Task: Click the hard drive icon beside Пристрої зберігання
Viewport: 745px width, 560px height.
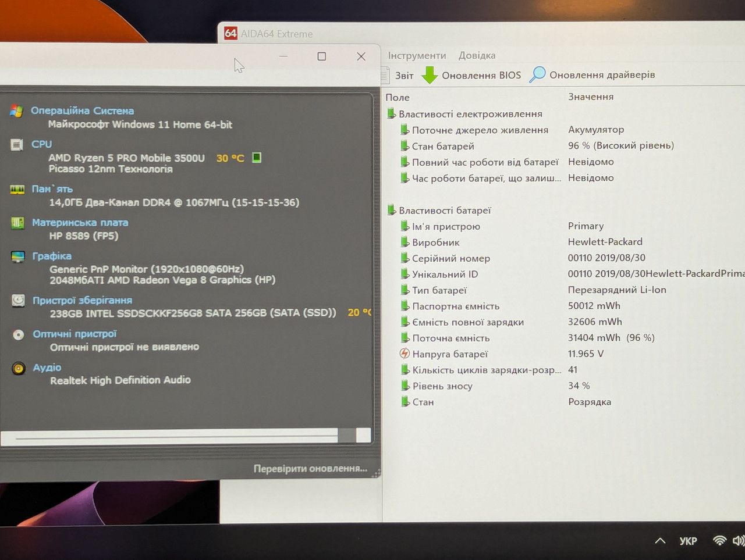Action: (19, 301)
